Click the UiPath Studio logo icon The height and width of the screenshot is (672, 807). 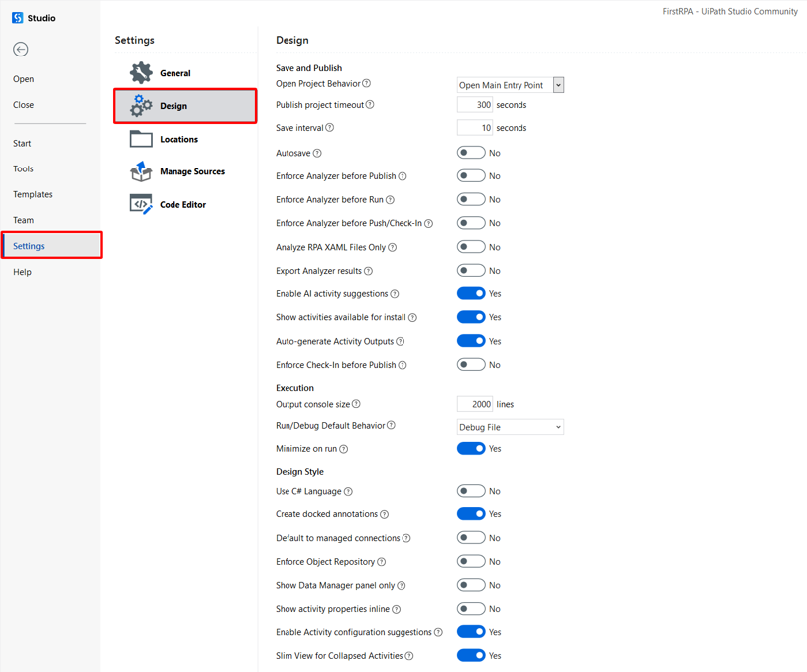(18, 18)
